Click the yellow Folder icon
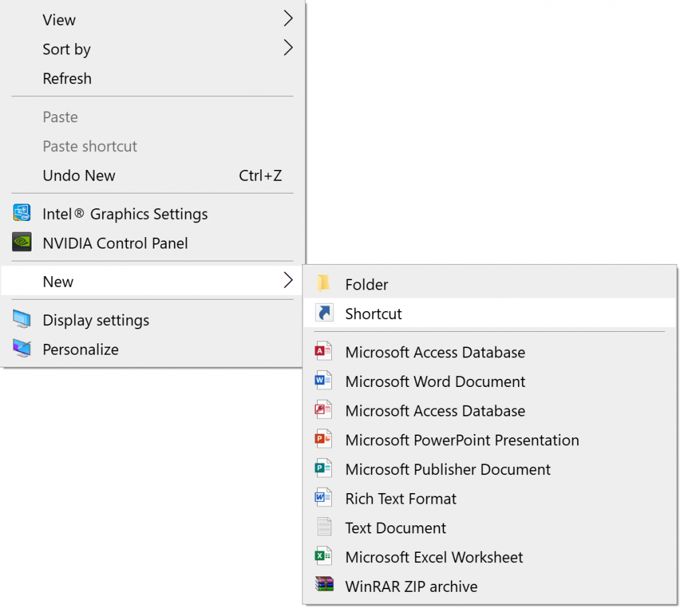This screenshot has width=688, height=616. 324,283
